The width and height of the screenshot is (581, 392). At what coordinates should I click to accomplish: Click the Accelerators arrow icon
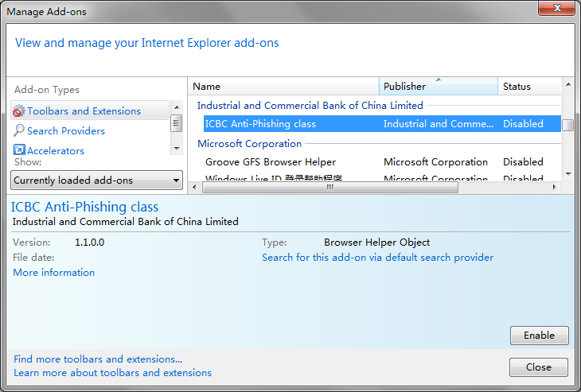(x=19, y=150)
